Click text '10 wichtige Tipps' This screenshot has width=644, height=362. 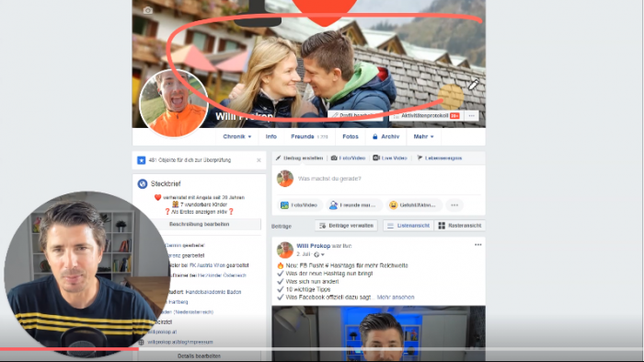pos(308,289)
